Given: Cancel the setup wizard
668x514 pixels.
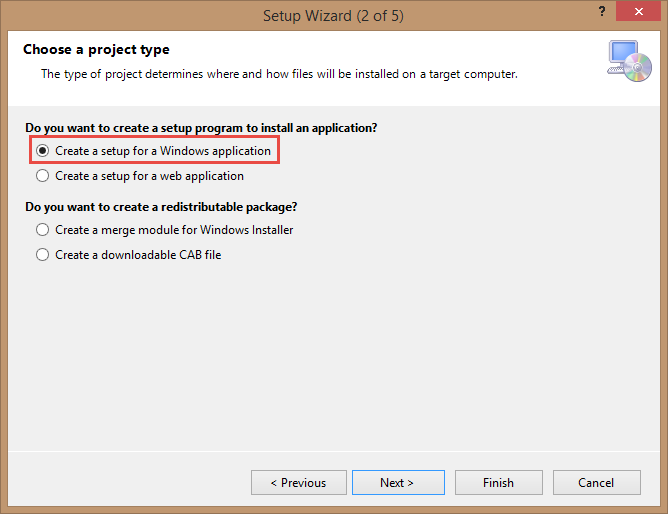Looking at the screenshot, I should [596, 482].
